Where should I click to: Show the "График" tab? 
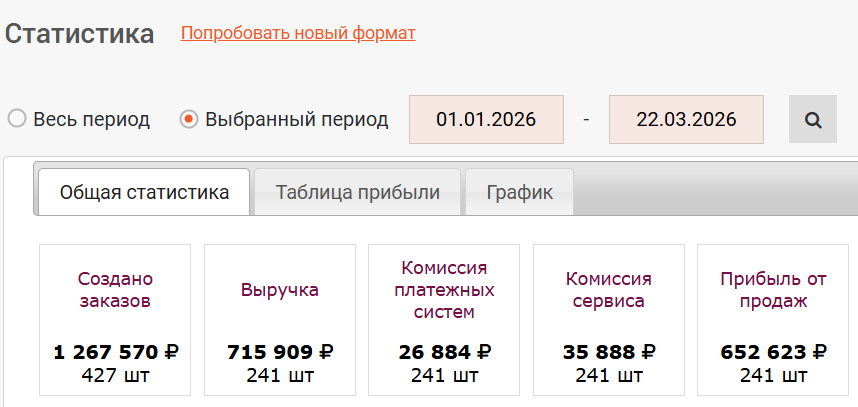pos(519,193)
